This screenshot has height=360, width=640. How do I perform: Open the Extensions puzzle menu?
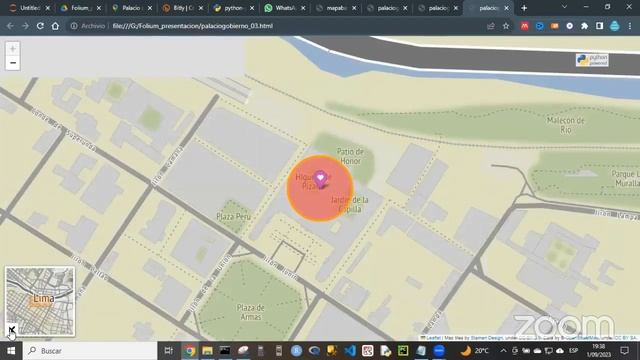(x=584, y=26)
